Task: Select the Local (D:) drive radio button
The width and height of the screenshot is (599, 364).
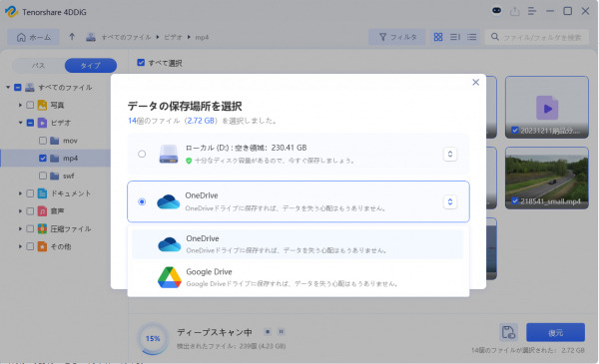Action: 142,154
